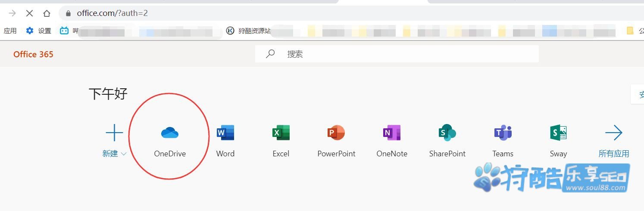Screen dimensions: 644x211
Task: Expand the 新建 dropdown chevron
Action: [124, 154]
